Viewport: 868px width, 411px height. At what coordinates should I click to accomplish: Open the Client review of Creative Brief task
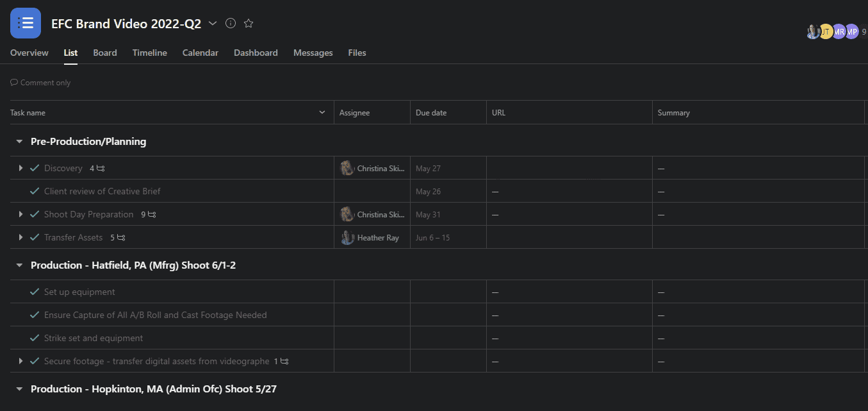102,191
